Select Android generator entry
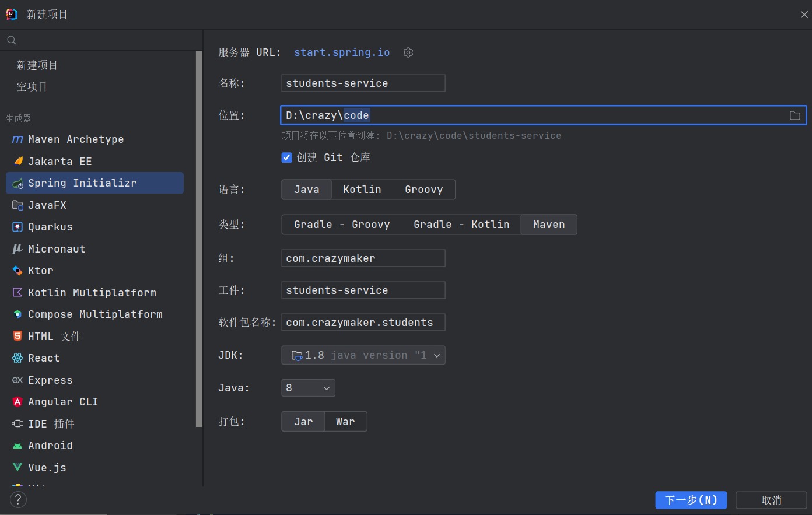 click(x=94, y=446)
